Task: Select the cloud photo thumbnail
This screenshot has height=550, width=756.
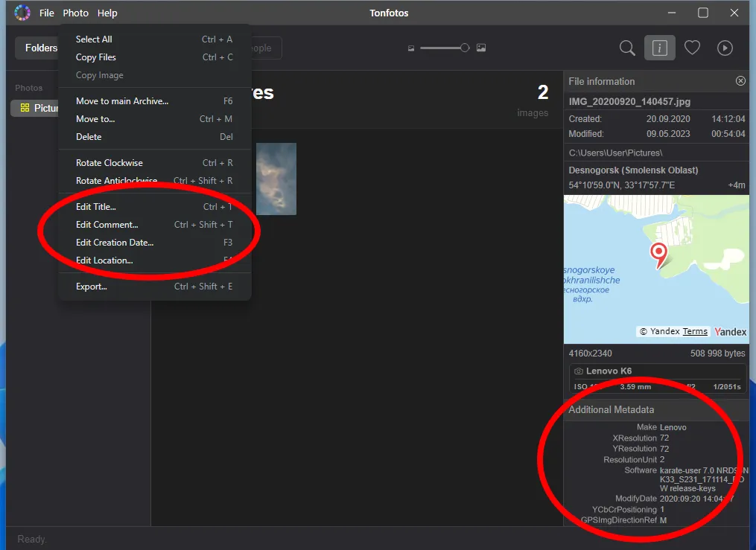Action: pyautogui.click(x=276, y=179)
